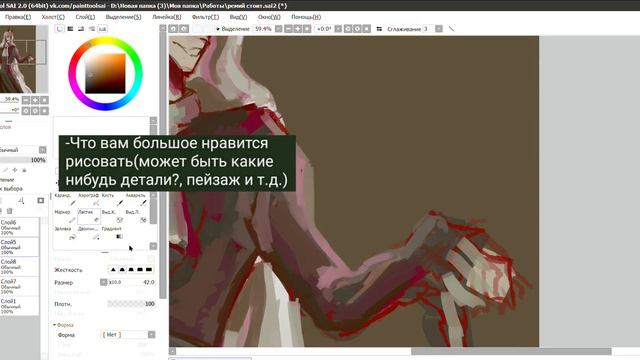Open the Помощь menu
The image size is (640, 360).
[x=306, y=17]
